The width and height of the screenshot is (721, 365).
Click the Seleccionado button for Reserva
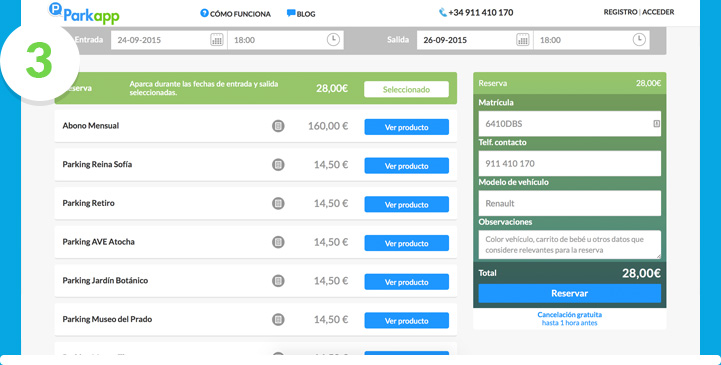406,89
